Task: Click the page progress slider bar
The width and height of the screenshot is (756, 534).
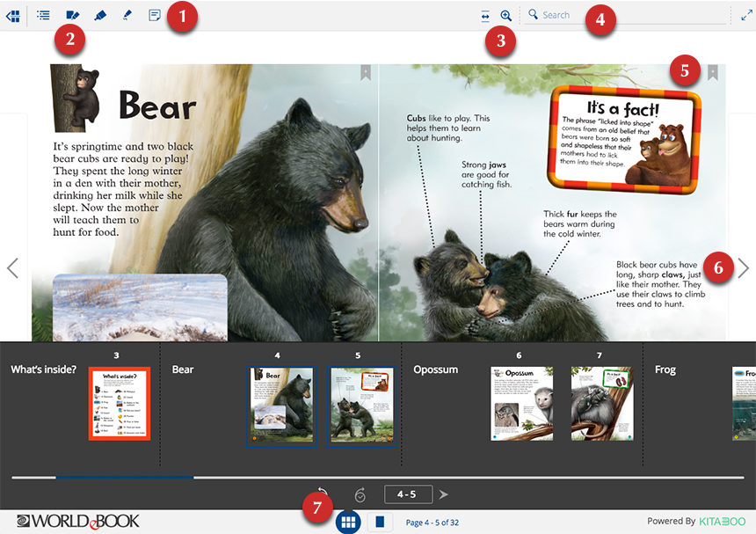Action: point(378,478)
